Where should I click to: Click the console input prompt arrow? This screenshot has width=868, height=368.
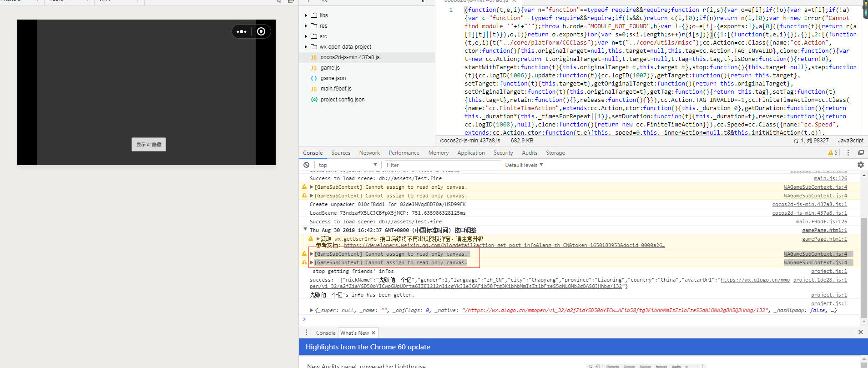click(x=304, y=319)
